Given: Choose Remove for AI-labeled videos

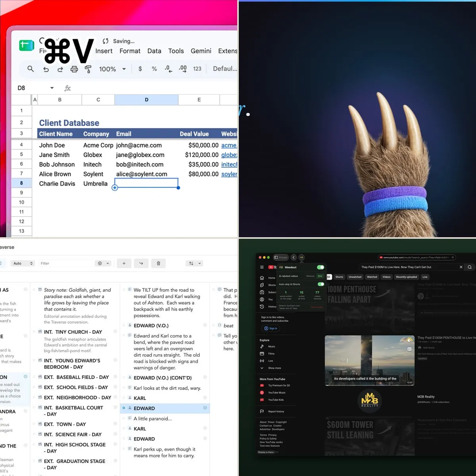Looking at the screenshot, I should [x=310, y=276].
